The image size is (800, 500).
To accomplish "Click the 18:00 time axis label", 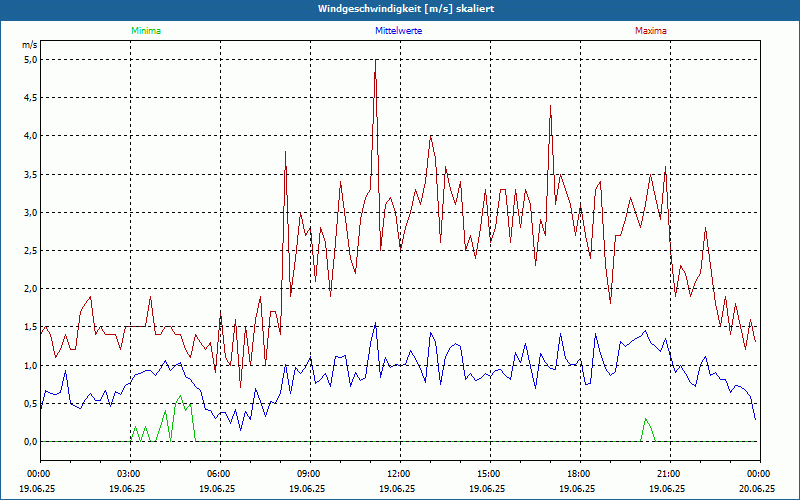I will [579, 474].
